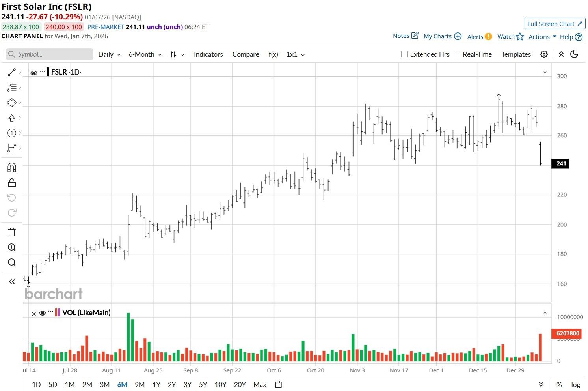Click the Symbol search field
This screenshot has height=391, width=588.
click(50, 54)
